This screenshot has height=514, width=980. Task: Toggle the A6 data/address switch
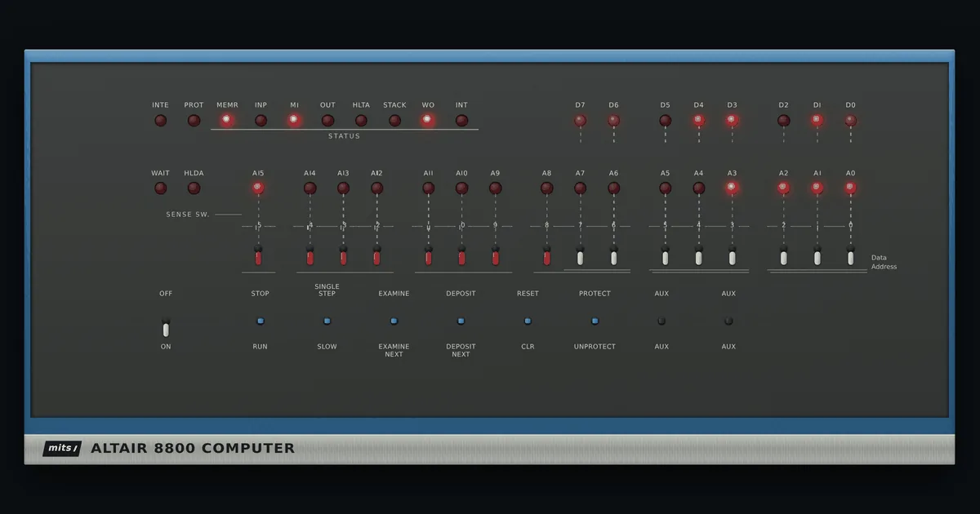click(613, 256)
